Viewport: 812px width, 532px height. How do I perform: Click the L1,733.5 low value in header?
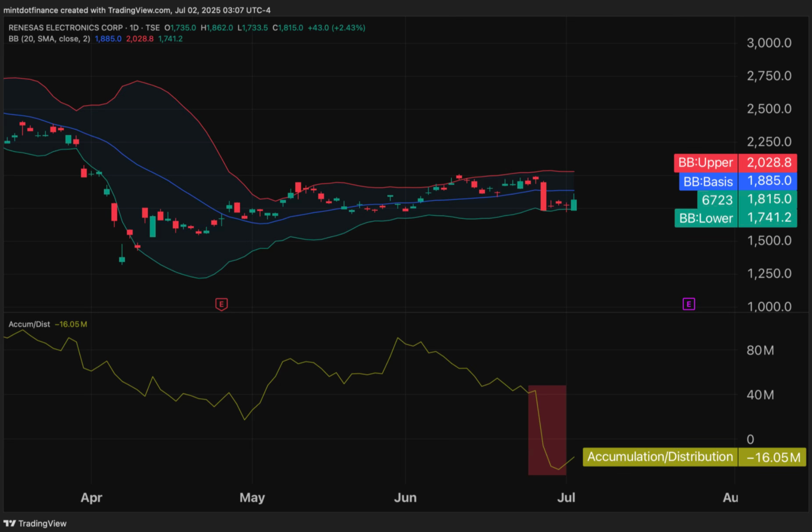(253, 28)
